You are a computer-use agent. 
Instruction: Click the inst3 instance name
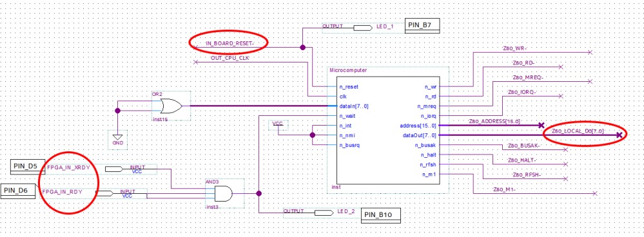coord(213,207)
